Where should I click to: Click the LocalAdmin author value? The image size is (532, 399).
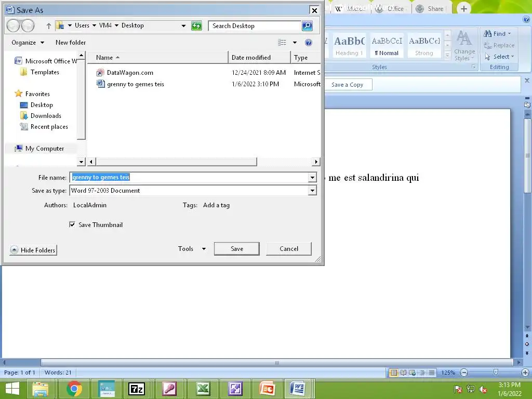click(x=90, y=205)
